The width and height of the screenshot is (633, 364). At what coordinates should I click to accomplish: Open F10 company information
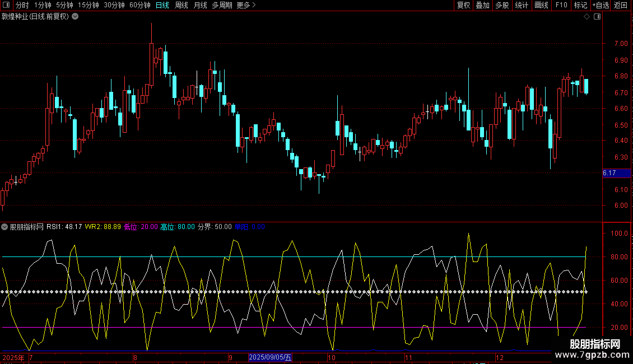[x=561, y=6]
